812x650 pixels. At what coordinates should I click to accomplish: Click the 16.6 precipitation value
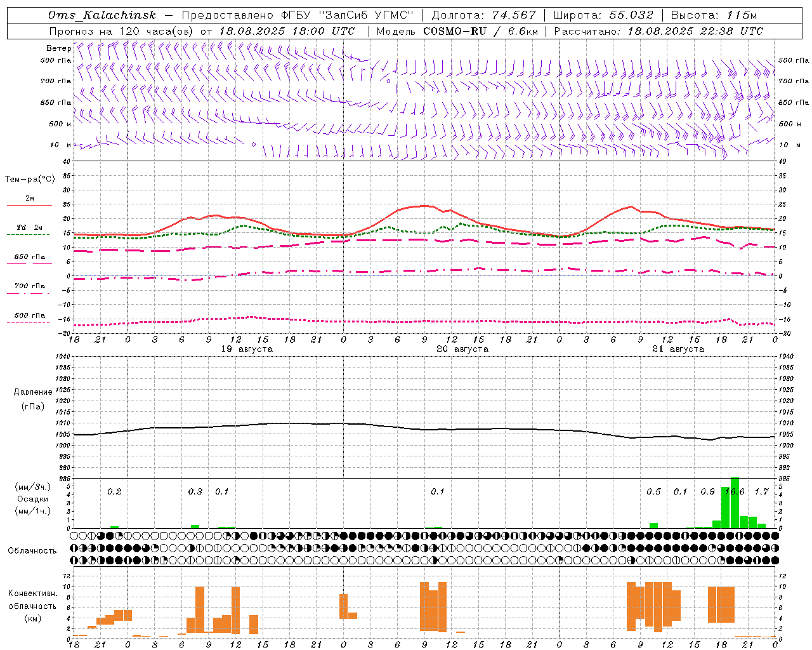pos(735,492)
